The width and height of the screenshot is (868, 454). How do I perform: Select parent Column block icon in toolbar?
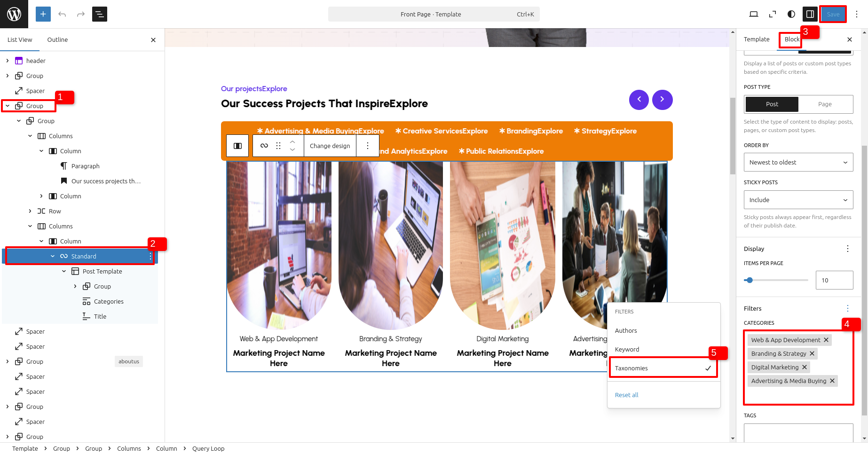238,146
